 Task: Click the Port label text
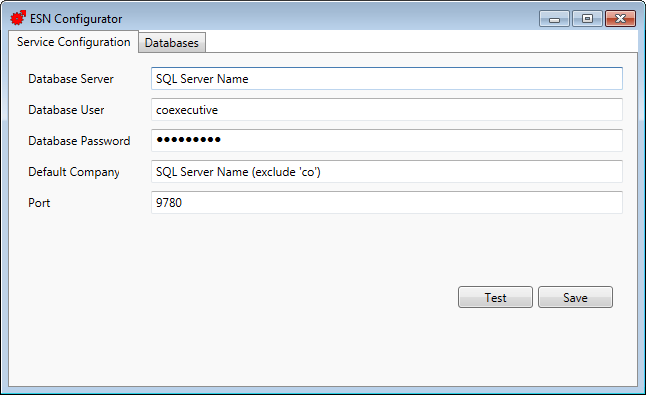click(39, 203)
